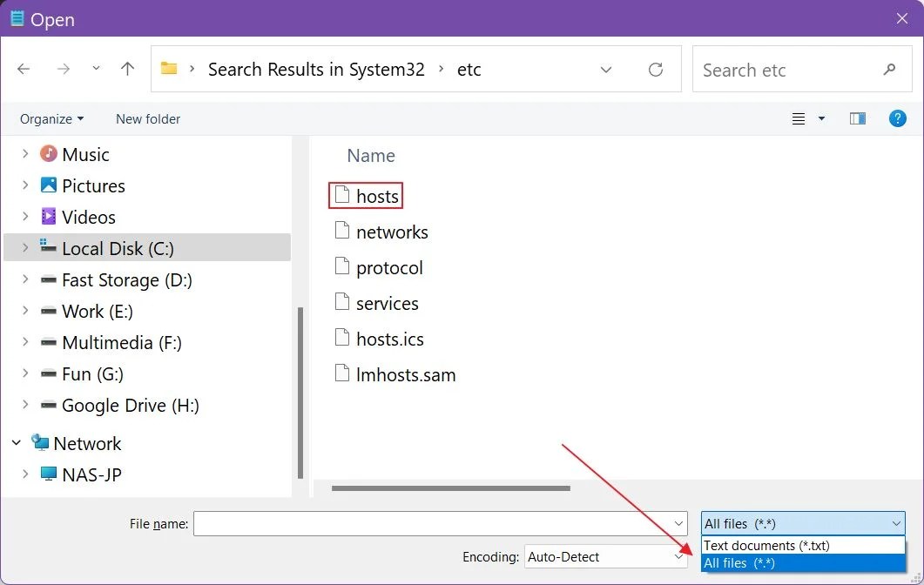Click the Refresh icon in the address bar
This screenshot has height=585, width=924.
point(656,69)
